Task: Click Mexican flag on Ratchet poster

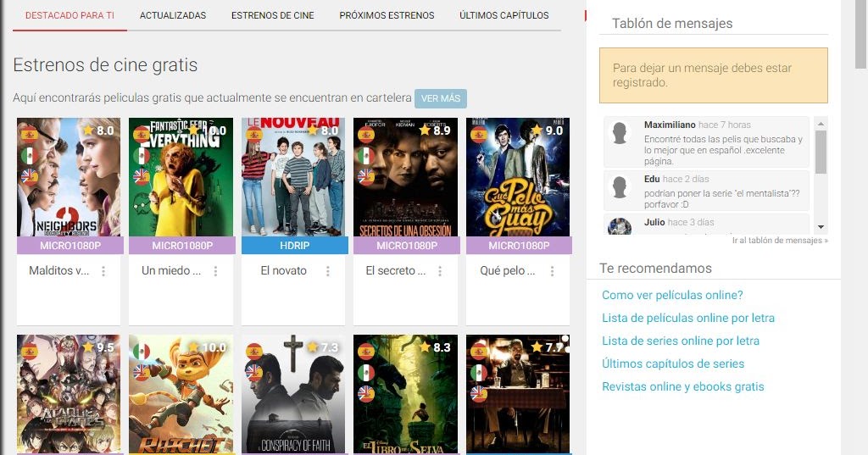Action: click(x=142, y=351)
